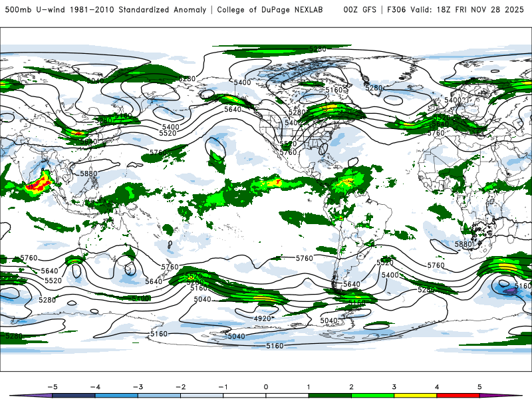Click the '0' color bar tick label
This screenshot has height=399, width=532.
tap(266, 387)
